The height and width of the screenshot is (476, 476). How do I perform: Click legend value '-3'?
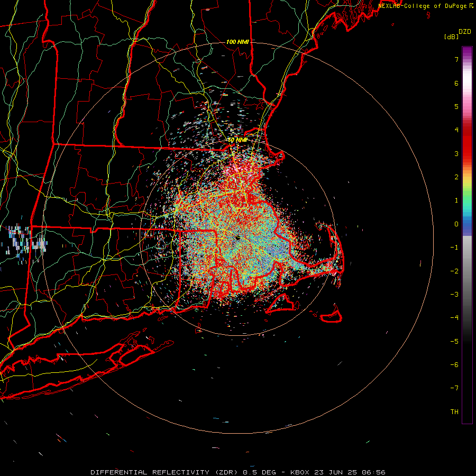[454, 294]
